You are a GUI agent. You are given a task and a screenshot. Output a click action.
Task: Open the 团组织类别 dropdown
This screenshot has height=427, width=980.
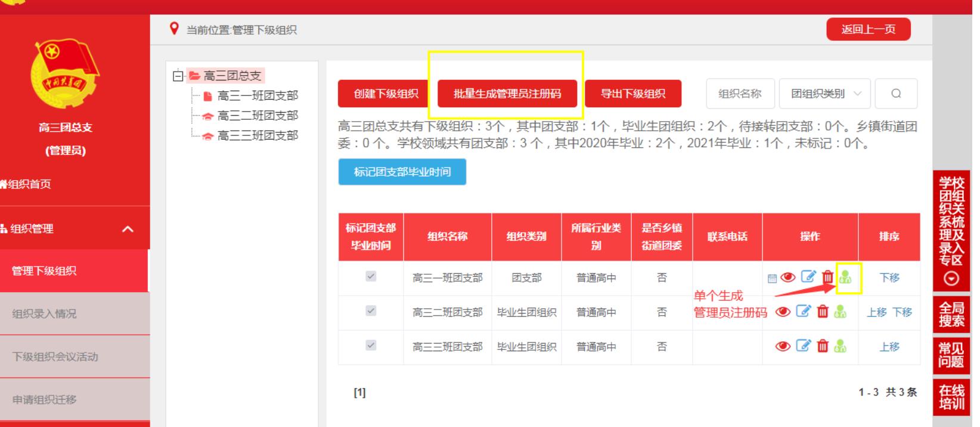click(825, 94)
